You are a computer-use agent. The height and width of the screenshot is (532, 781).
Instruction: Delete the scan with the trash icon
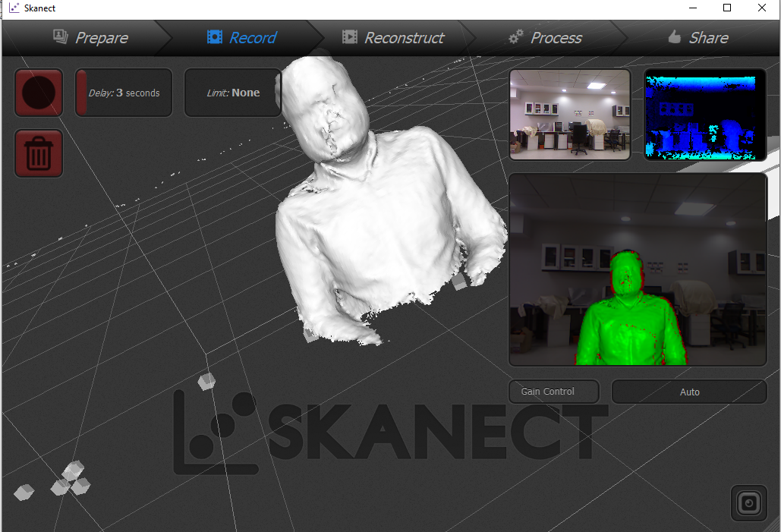click(x=39, y=153)
